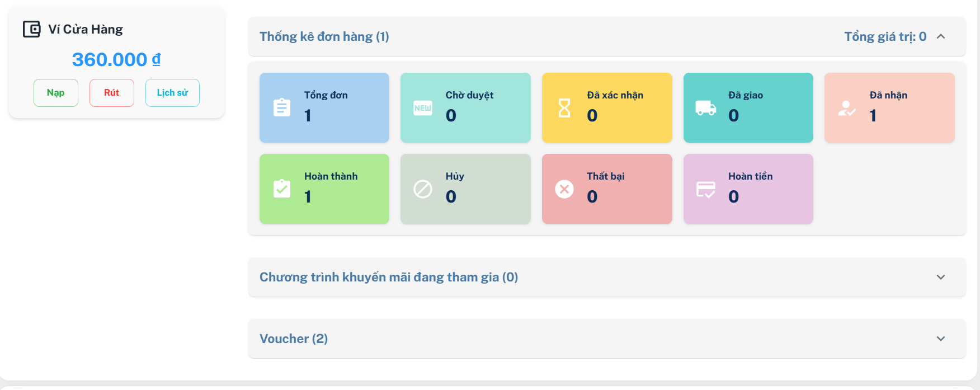Click the Voucher (2) heading text
The width and height of the screenshot is (980, 390).
[294, 339]
